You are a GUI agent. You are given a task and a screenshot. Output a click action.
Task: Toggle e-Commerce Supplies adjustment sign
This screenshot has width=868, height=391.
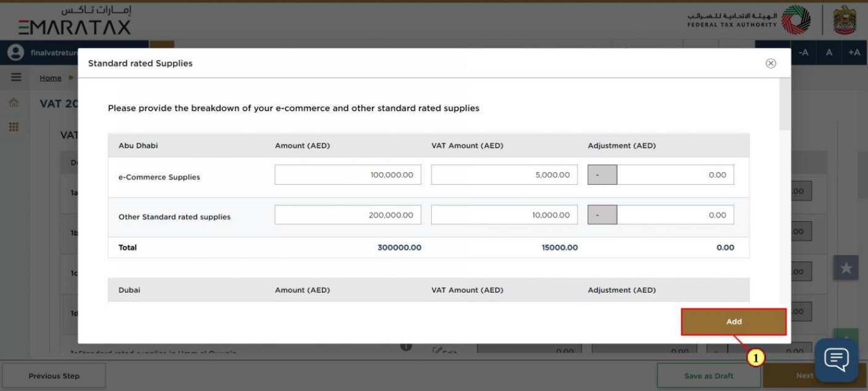click(602, 175)
